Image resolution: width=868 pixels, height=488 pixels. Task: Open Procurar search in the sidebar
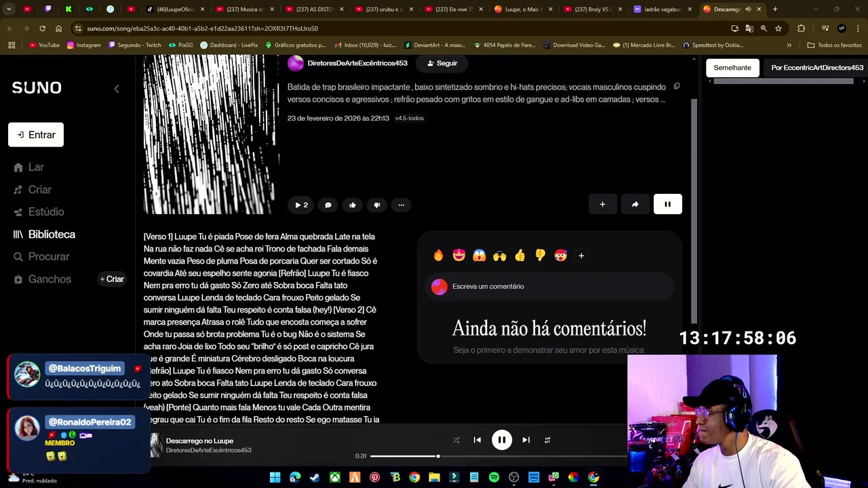tap(41, 257)
